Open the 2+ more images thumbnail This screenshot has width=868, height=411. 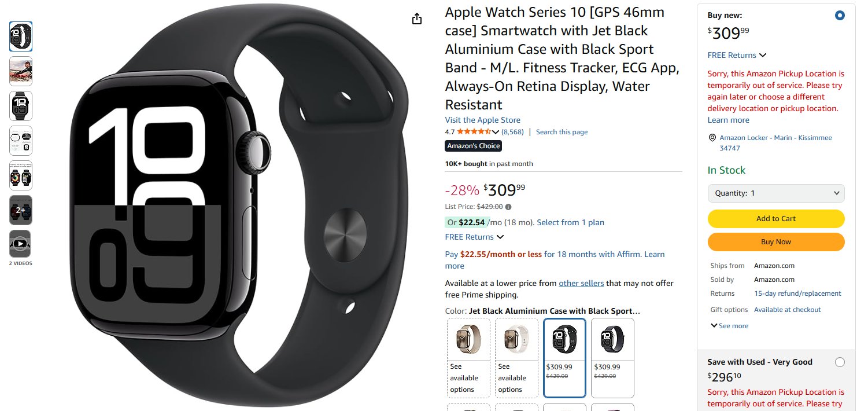(x=21, y=210)
